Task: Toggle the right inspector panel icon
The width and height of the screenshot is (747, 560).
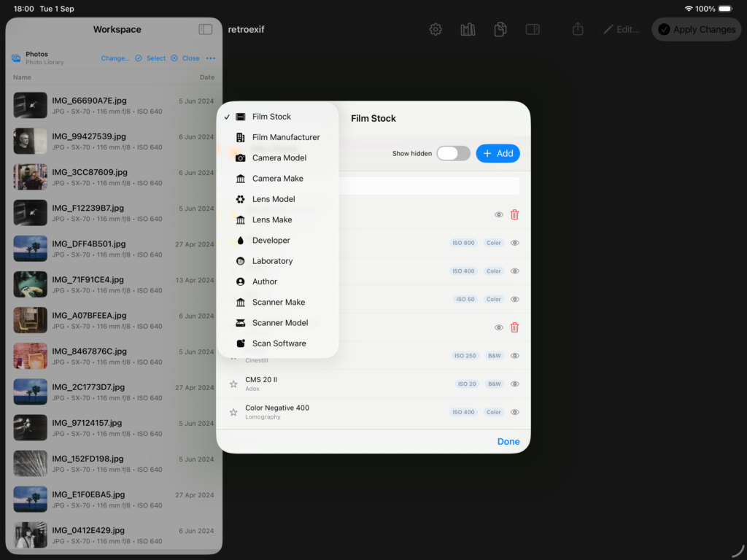Action: click(533, 29)
